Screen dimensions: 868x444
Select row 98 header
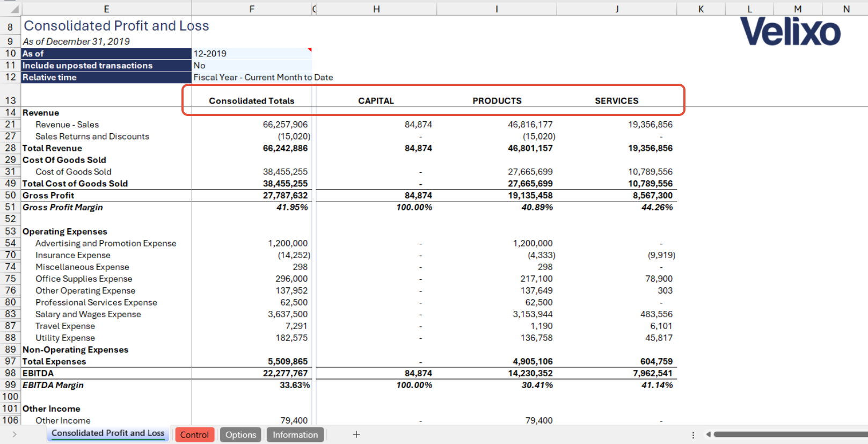10,373
